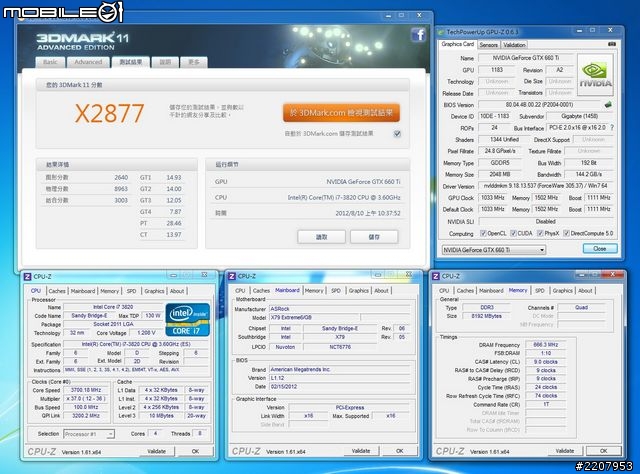Screen dimensions: 640x474
Task: Open the GPU selection dropdown in GPU-Z
Action: pos(494,249)
